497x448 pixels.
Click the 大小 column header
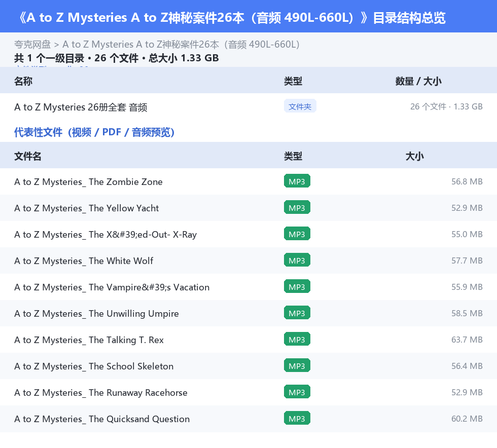(x=415, y=156)
